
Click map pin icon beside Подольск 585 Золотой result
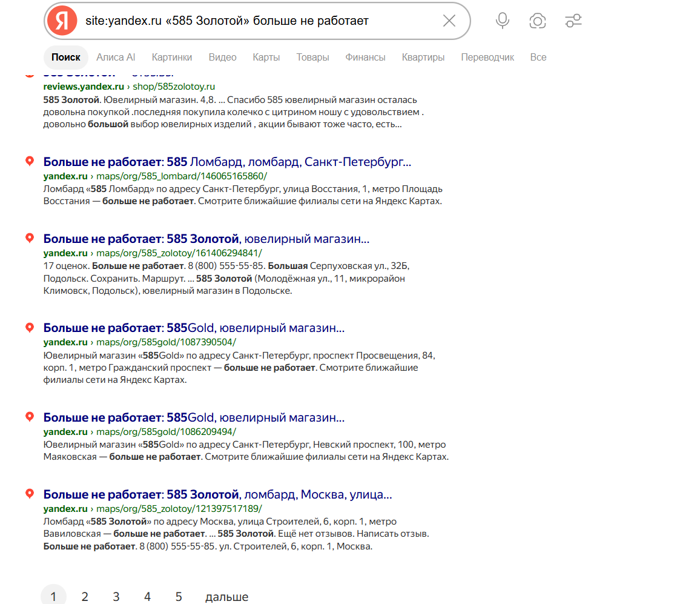pos(30,238)
